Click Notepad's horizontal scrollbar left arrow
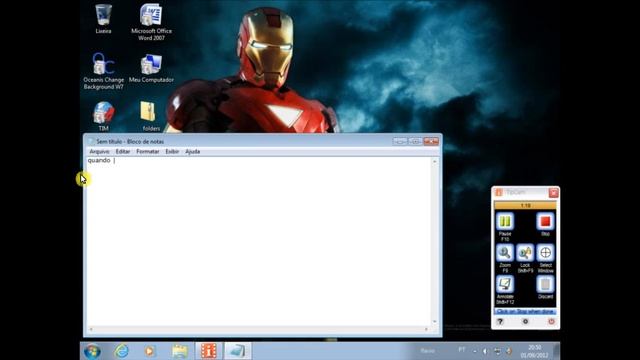The width and height of the screenshot is (640, 360). [91, 329]
